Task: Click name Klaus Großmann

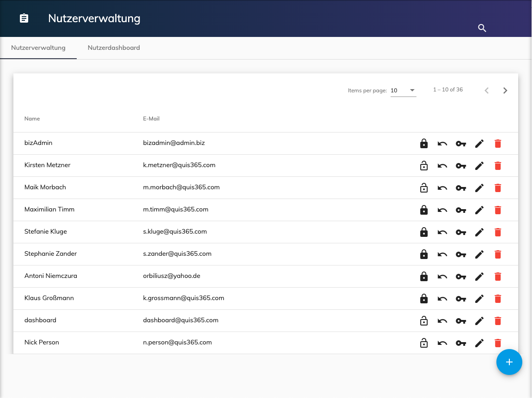Action: (49, 298)
